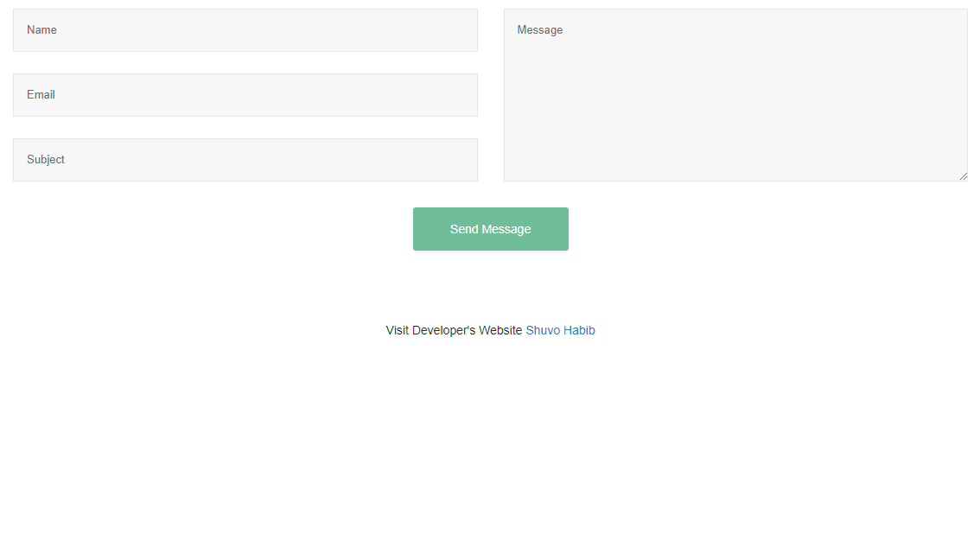
Task: Click the "Visit Developer's Website" text
Action: click(x=454, y=330)
